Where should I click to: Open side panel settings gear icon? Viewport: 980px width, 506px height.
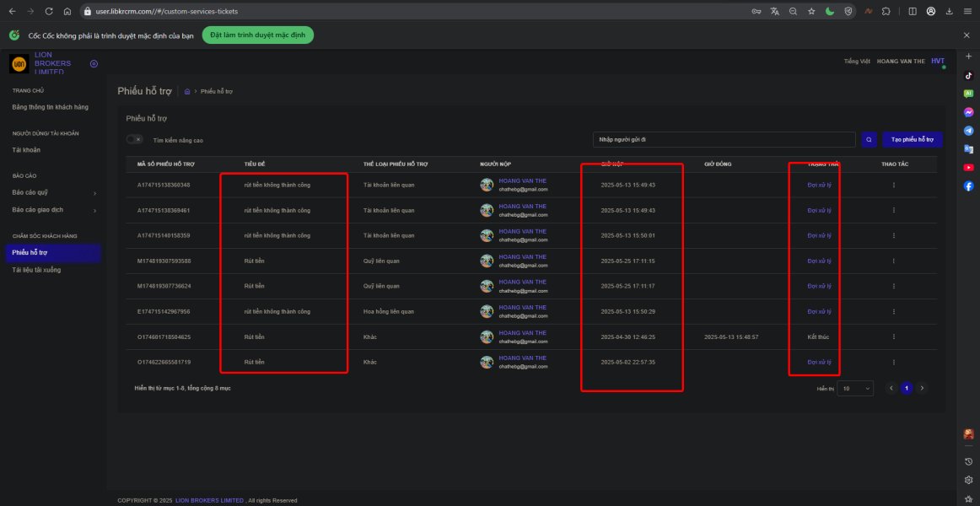coord(969,480)
